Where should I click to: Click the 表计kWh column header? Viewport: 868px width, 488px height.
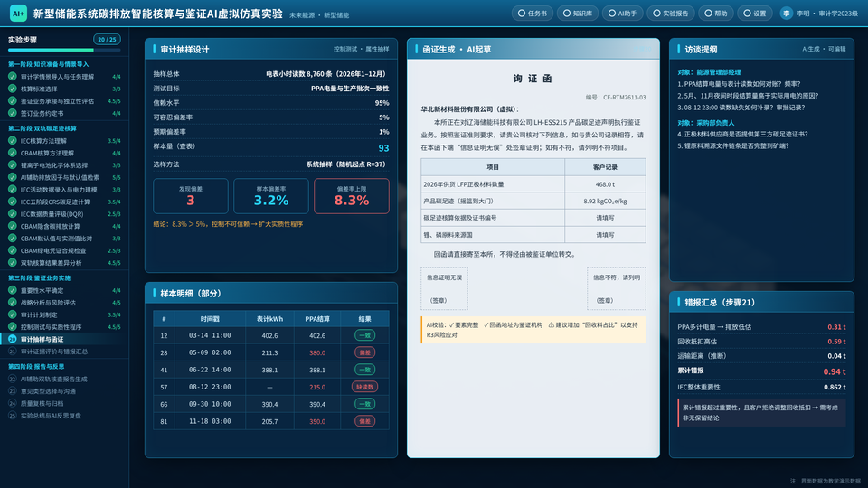(269, 319)
